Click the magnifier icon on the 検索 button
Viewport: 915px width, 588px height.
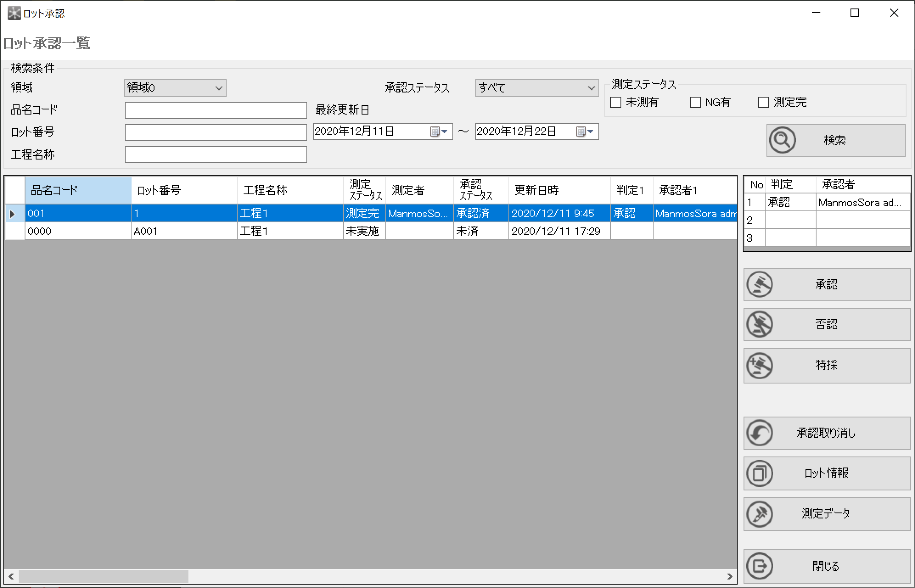point(782,140)
